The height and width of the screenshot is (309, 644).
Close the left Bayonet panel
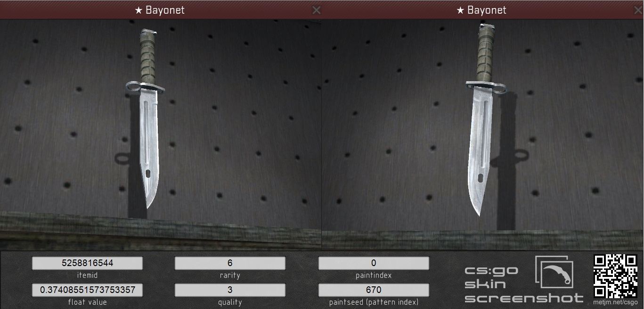317,10
